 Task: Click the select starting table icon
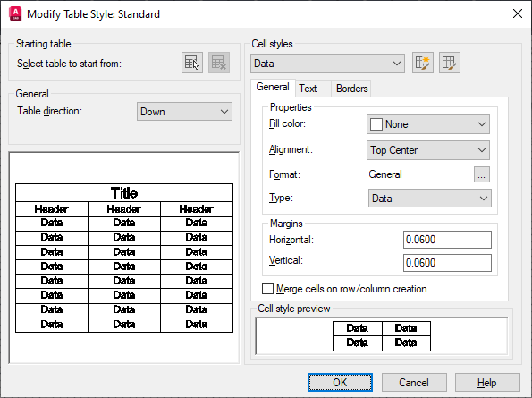(x=192, y=63)
